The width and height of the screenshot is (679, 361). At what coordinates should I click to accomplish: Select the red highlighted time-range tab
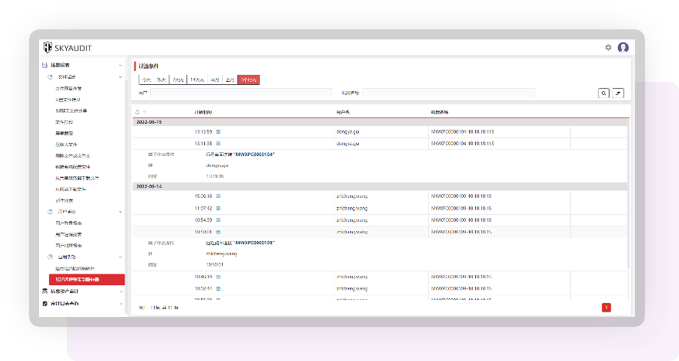click(249, 80)
